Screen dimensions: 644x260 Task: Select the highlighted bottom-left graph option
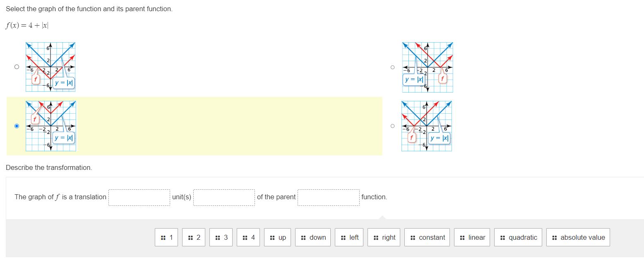[x=17, y=126]
